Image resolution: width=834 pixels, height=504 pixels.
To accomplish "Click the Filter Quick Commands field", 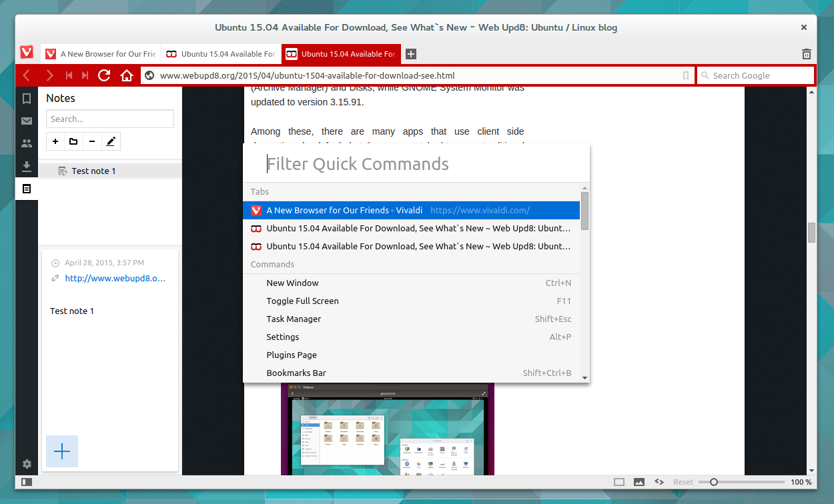I will click(416, 164).
